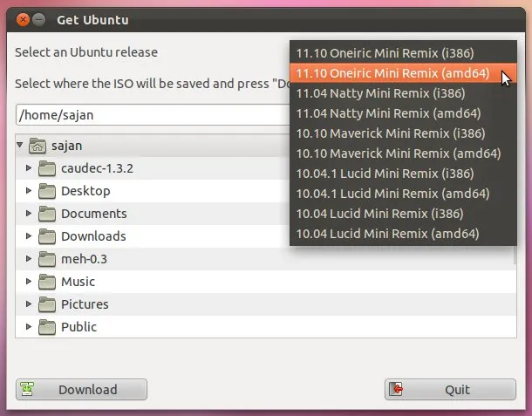Choose 11.04 Natty Mini Remix (amd64)
Screen dimensions: 532x416
388,113
